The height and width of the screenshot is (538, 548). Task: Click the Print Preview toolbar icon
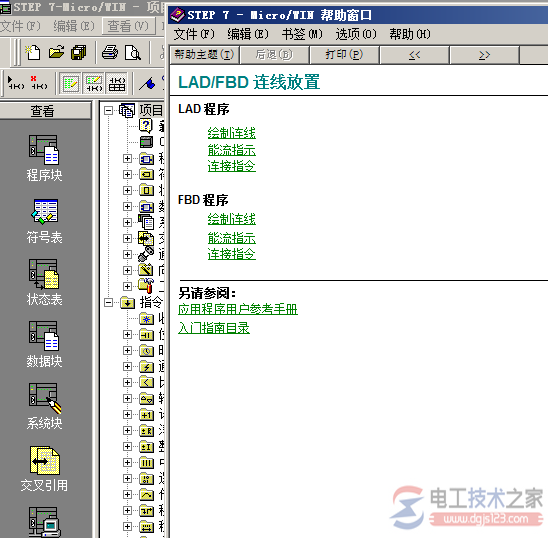[132, 53]
